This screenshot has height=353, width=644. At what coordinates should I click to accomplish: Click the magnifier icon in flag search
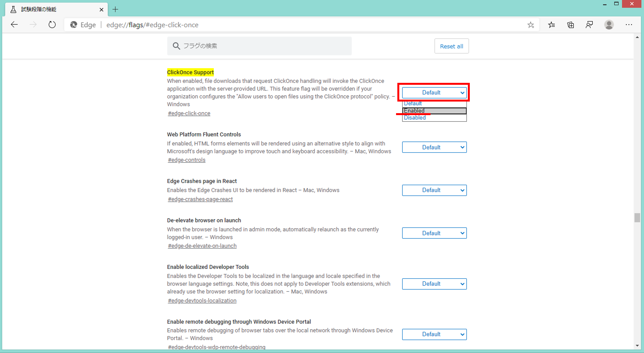tap(176, 46)
